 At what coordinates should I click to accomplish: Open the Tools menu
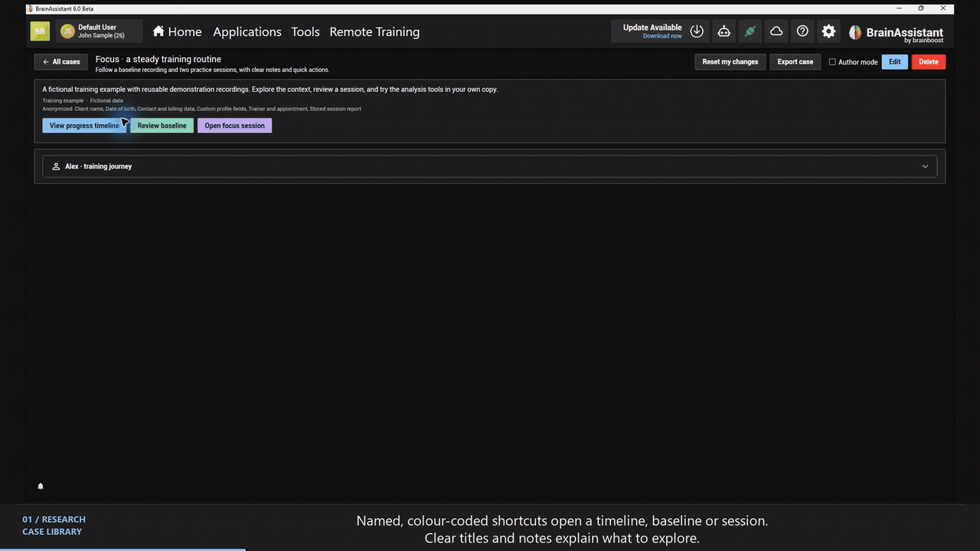pos(305,31)
